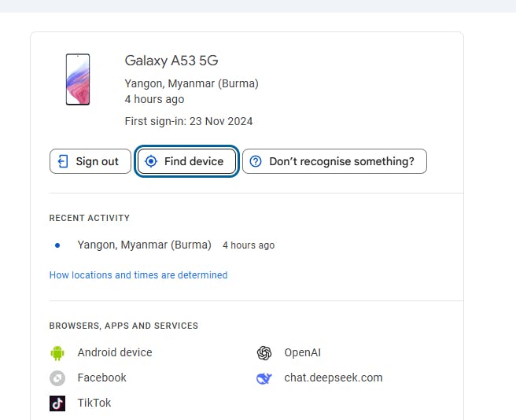Click the green Android robot icon
Screen dimensions: 516x420
tap(57, 352)
